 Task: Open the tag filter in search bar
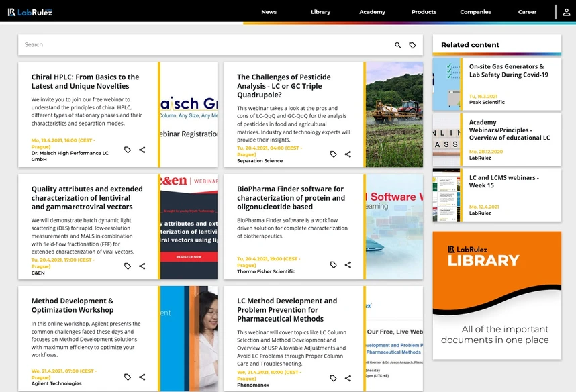(412, 45)
